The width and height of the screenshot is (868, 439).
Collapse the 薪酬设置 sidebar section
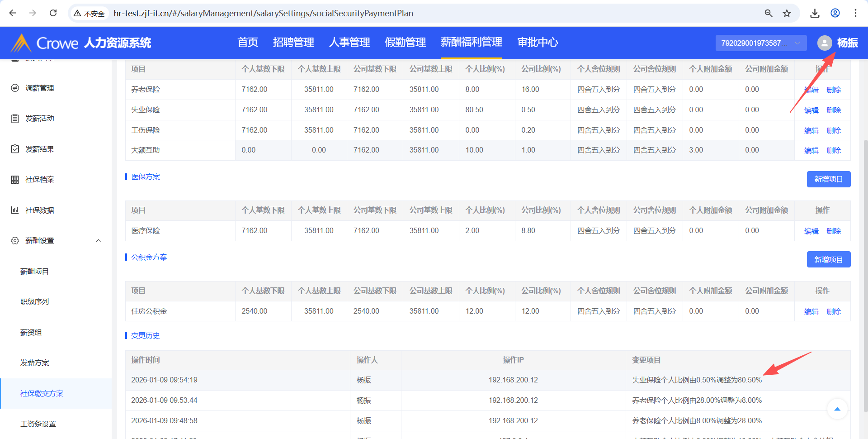click(98, 241)
